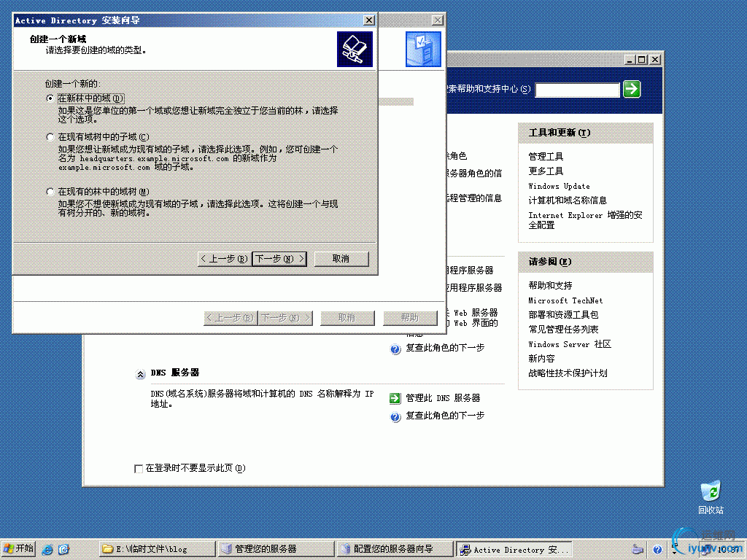The height and width of the screenshot is (560, 747).
Task: Click the help icon beside DNS review next steps
Action: pyautogui.click(x=395, y=417)
